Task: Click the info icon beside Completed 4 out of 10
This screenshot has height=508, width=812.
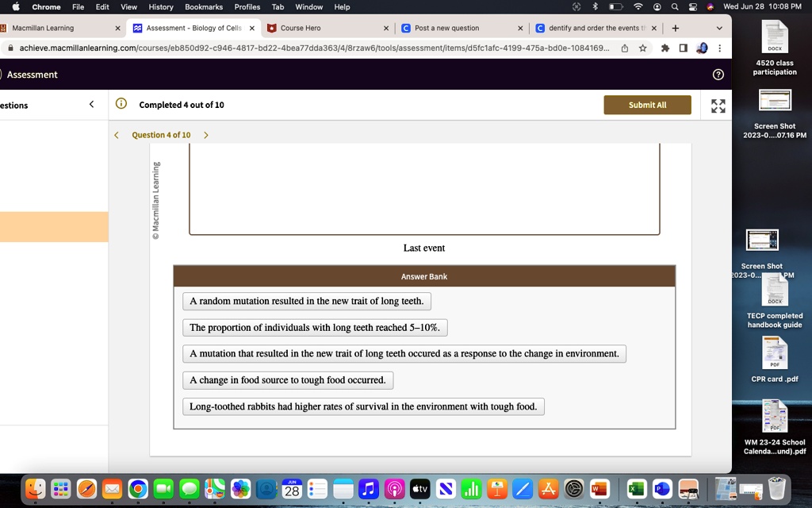Action: click(x=120, y=103)
